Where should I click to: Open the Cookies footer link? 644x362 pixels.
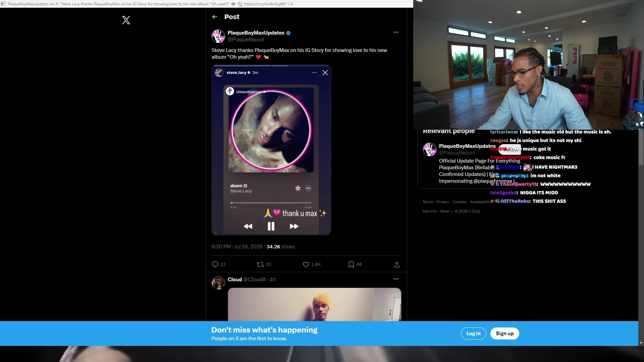point(459,202)
